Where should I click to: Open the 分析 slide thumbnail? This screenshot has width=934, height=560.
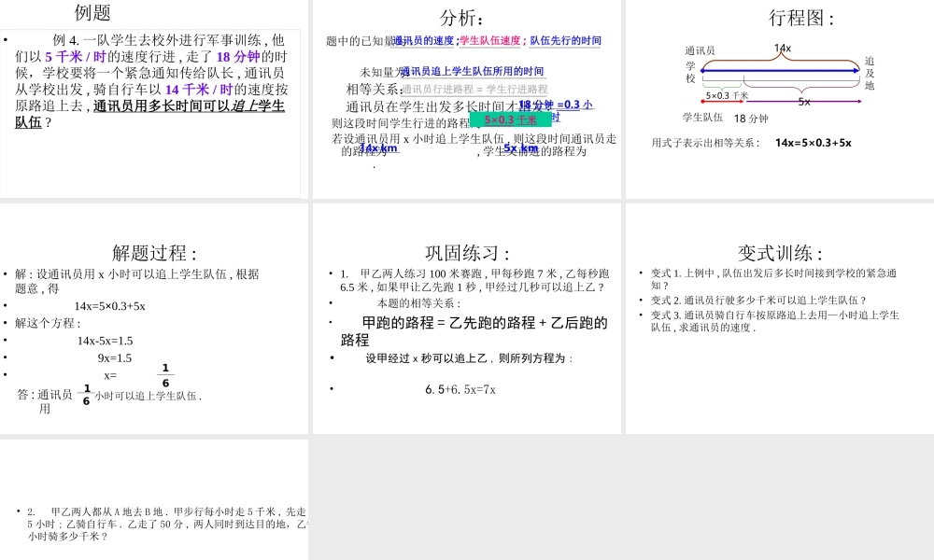click(x=466, y=99)
